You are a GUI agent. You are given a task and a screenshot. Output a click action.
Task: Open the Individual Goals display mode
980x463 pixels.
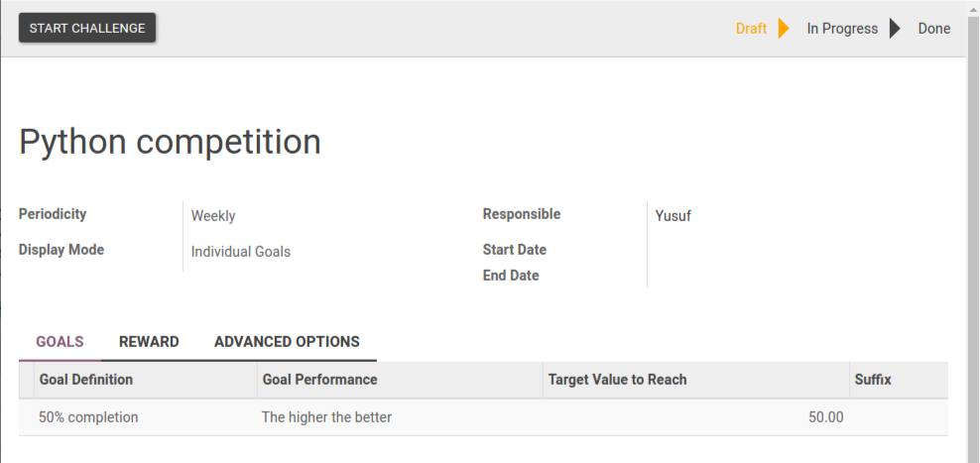tap(241, 252)
